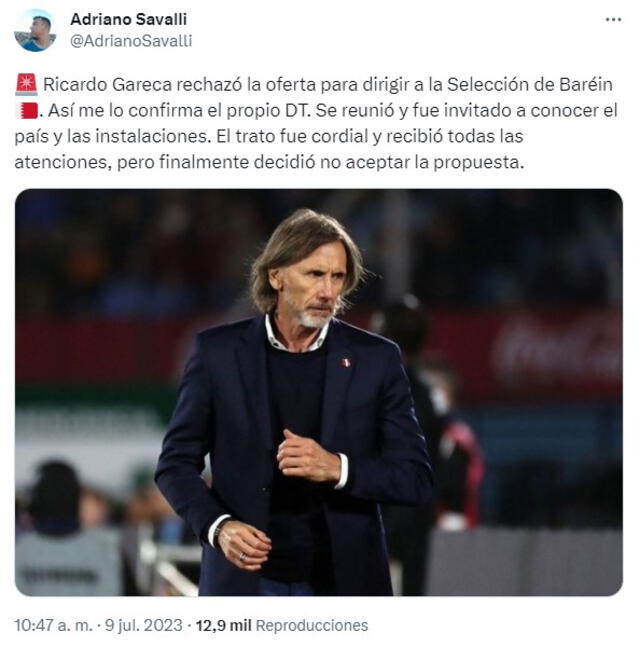Click the Reproducciones label
The height and width of the screenshot is (646, 640).
click(x=311, y=625)
